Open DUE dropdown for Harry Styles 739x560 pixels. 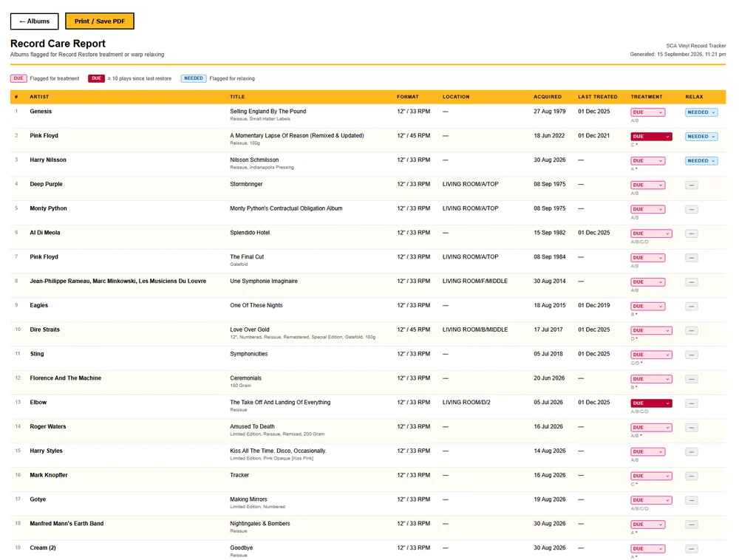[647, 451]
